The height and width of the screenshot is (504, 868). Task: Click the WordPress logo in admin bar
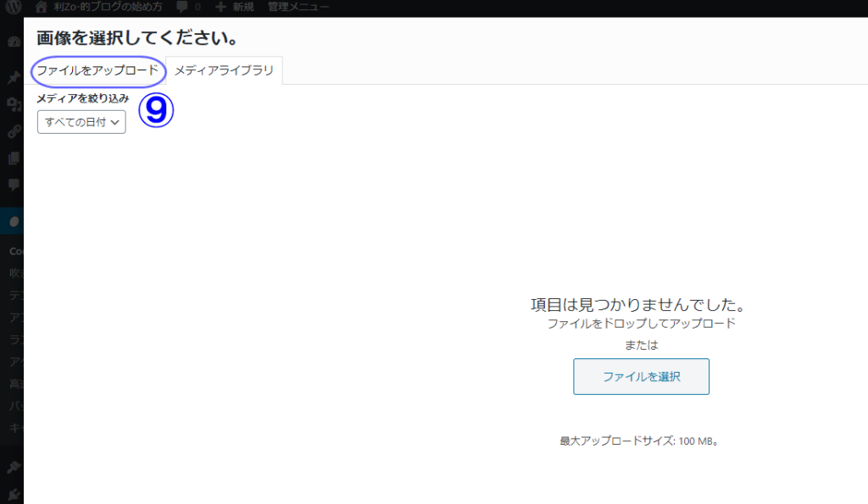pyautogui.click(x=12, y=7)
